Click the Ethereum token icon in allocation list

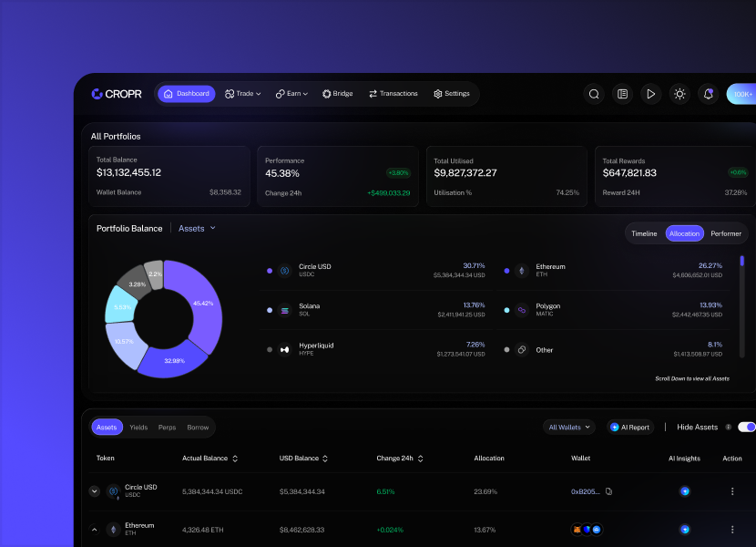click(x=522, y=271)
